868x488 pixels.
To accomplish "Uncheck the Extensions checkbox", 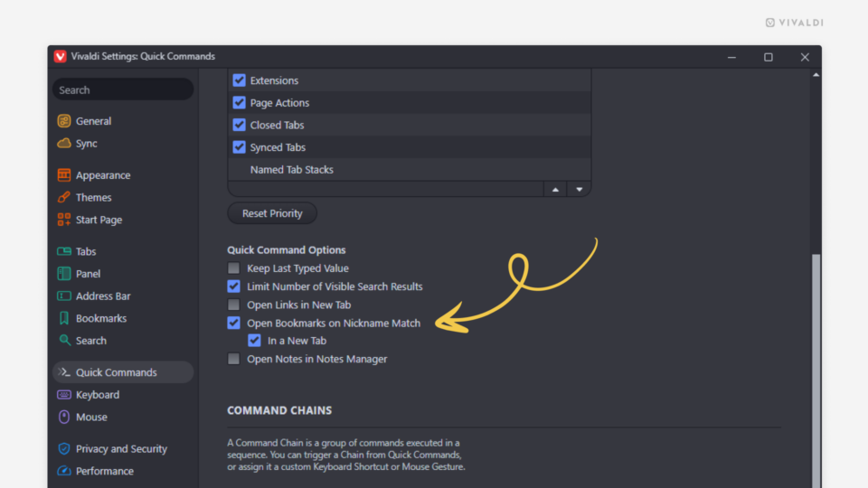I will click(239, 80).
